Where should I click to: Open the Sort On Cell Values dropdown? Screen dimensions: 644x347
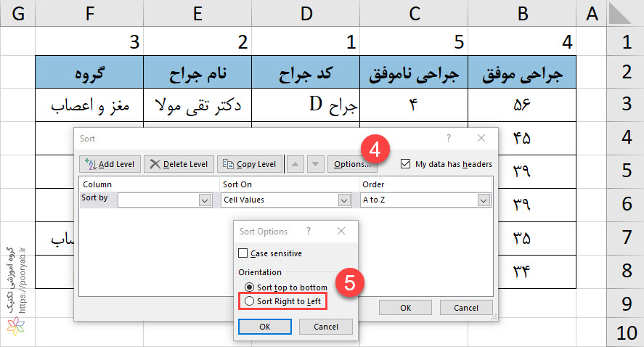click(x=344, y=200)
